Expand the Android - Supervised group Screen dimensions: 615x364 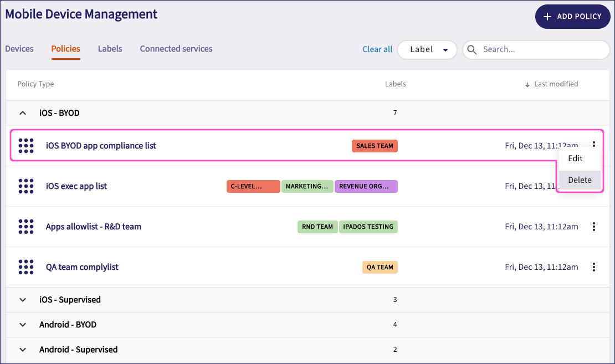tap(23, 350)
